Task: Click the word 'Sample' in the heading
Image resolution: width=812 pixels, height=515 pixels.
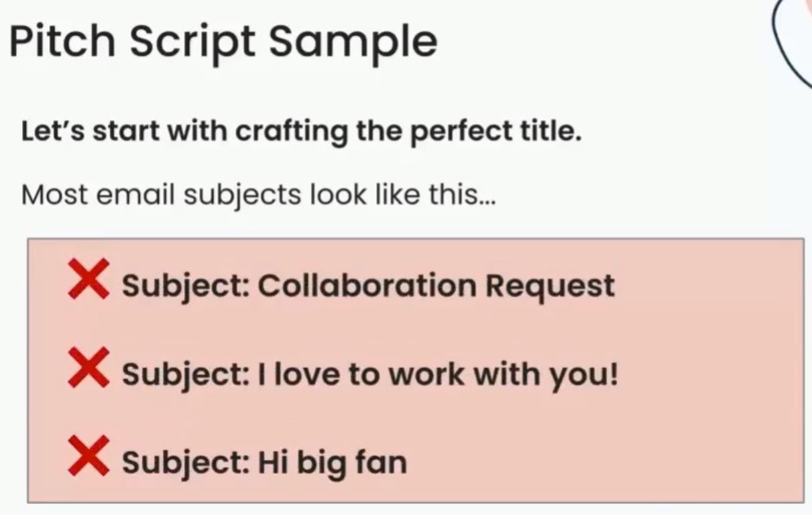Action: point(353,43)
